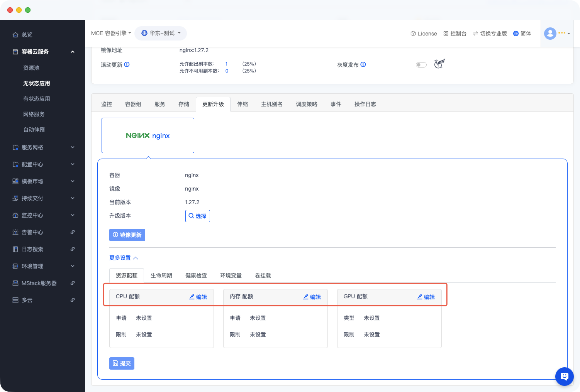The height and width of the screenshot is (392, 580).
Task: Click the 选择 upgrade version button
Action: tap(198, 216)
